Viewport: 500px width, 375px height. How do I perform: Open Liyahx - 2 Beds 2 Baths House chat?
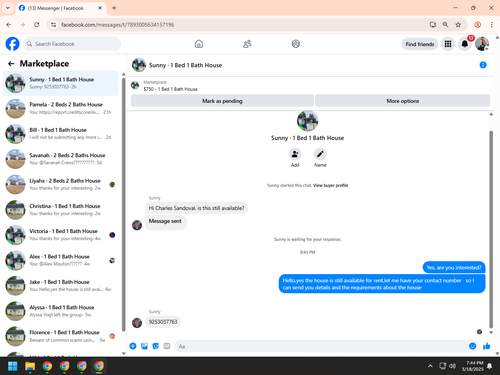pos(61,184)
